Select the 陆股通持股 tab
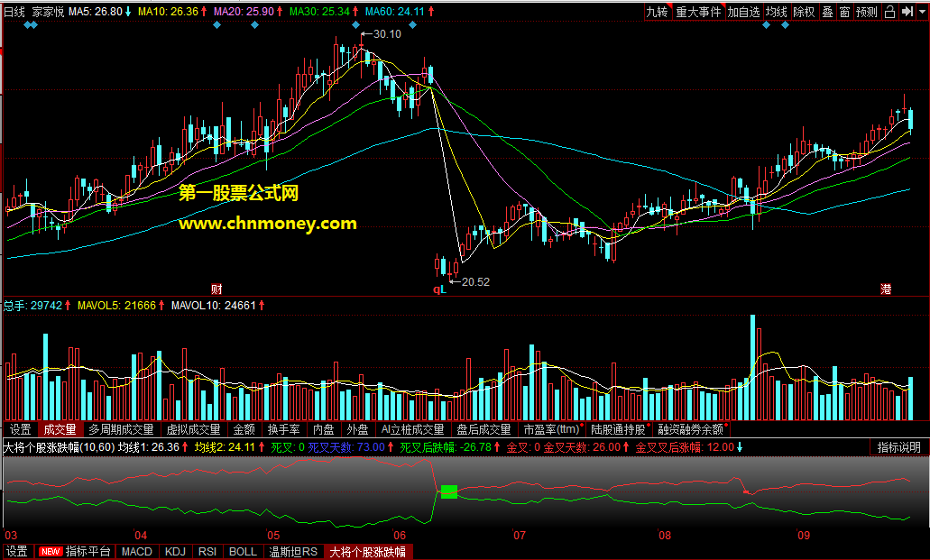This screenshot has width=930, height=560. (x=619, y=429)
